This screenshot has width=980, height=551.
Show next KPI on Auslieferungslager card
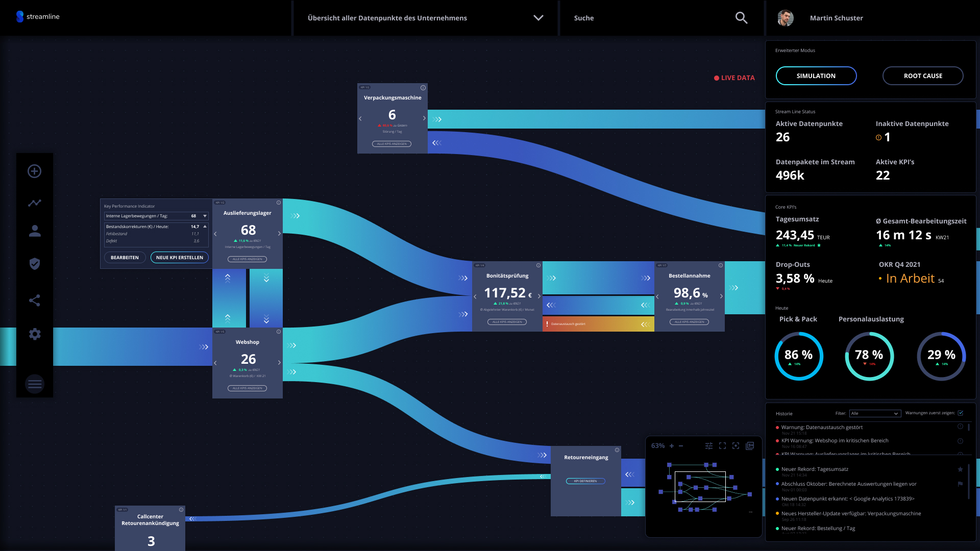(x=279, y=234)
